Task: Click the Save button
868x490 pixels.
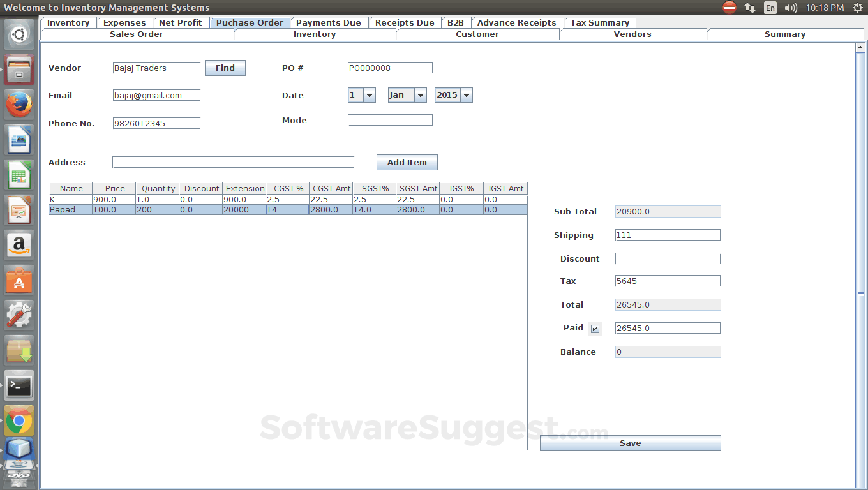Action: pyautogui.click(x=630, y=443)
